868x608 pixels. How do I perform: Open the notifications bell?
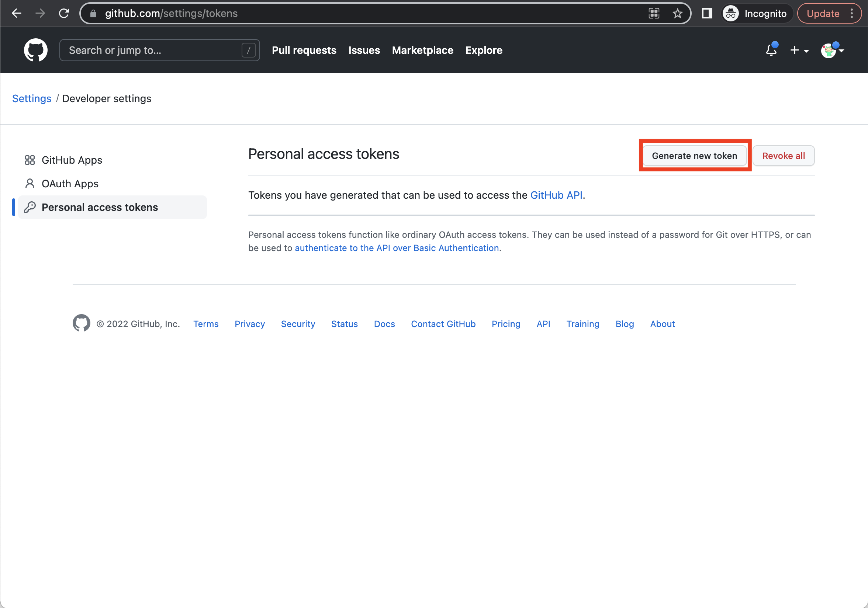[x=771, y=50]
